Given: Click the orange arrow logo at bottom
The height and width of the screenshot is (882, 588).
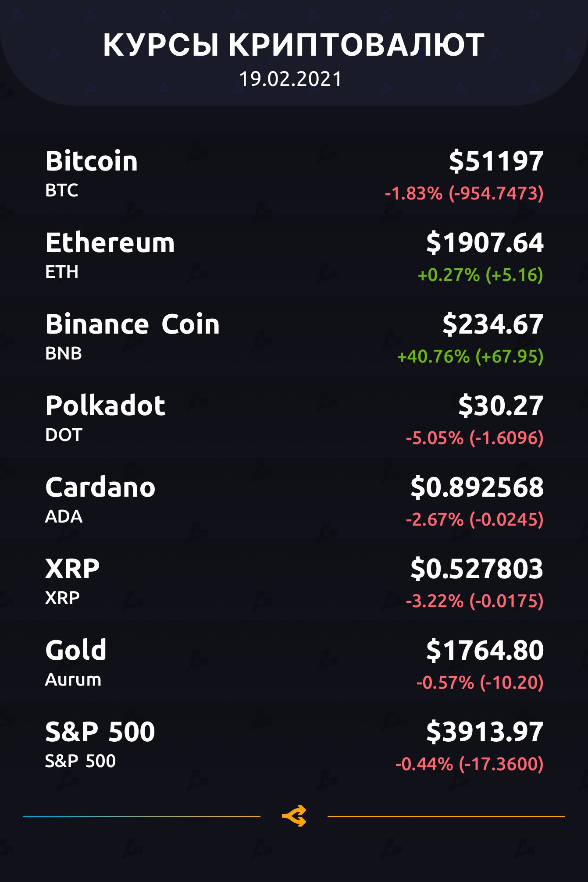Looking at the screenshot, I should click(x=294, y=816).
